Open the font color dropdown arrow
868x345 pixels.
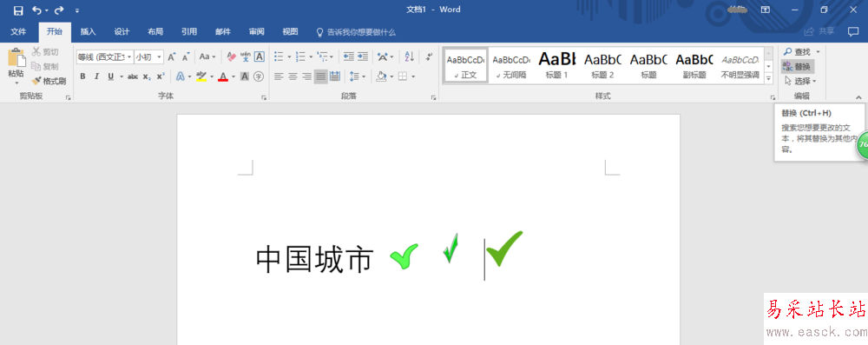(x=233, y=76)
